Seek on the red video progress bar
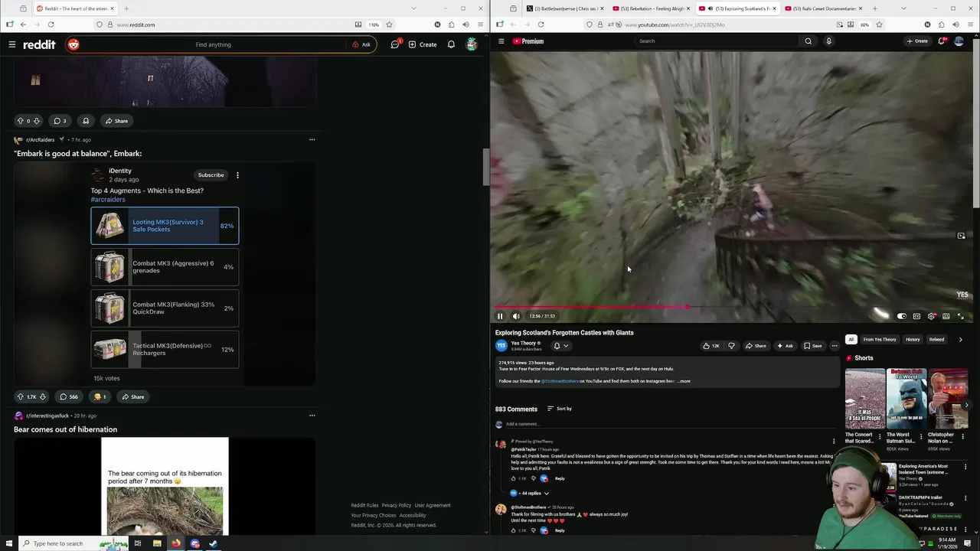980x551 pixels. click(733, 307)
